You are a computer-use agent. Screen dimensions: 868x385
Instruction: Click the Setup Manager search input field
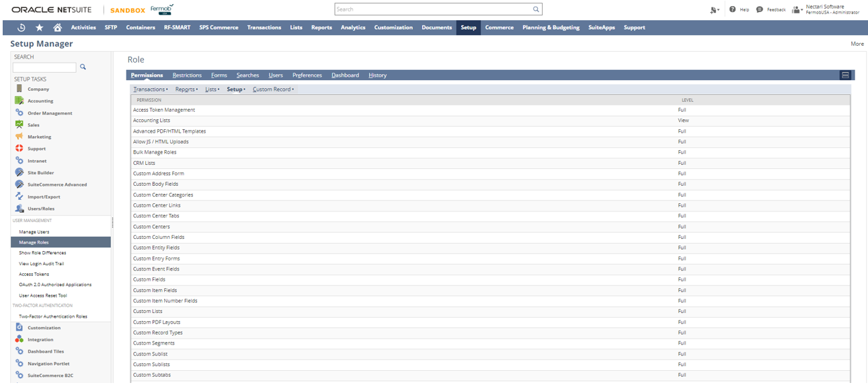44,67
